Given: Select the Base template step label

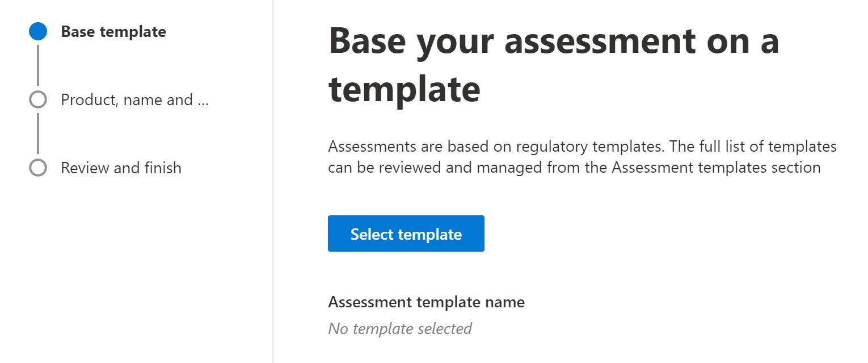Looking at the screenshot, I should (113, 32).
